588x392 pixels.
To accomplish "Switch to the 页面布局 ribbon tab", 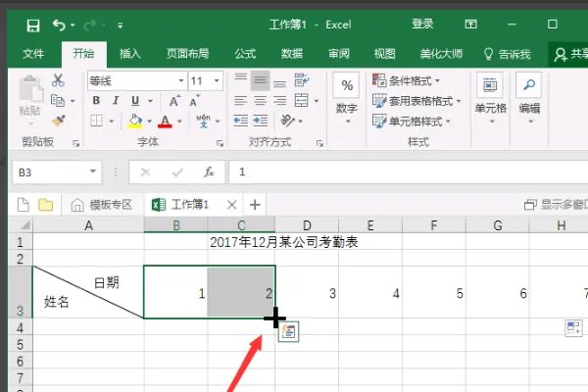I will pos(187,54).
